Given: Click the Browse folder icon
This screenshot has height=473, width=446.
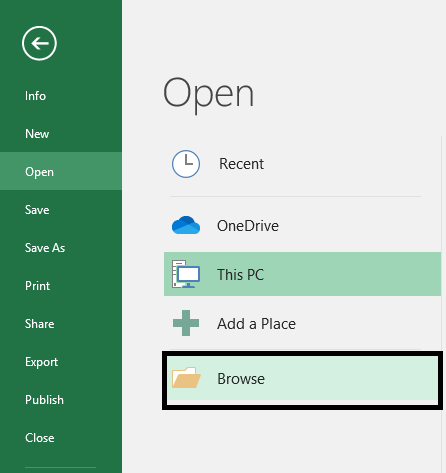Looking at the screenshot, I should pyautogui.click(x=186, y=378).
